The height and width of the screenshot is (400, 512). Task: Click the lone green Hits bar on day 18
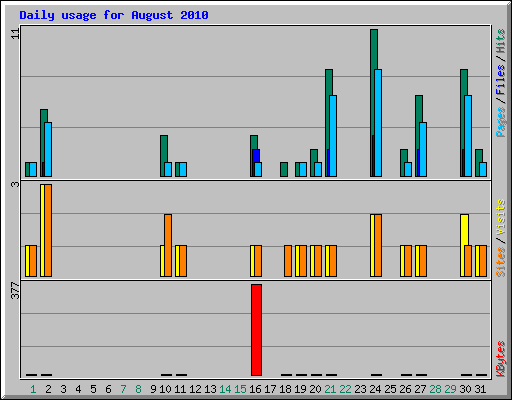tap(284, 169)
